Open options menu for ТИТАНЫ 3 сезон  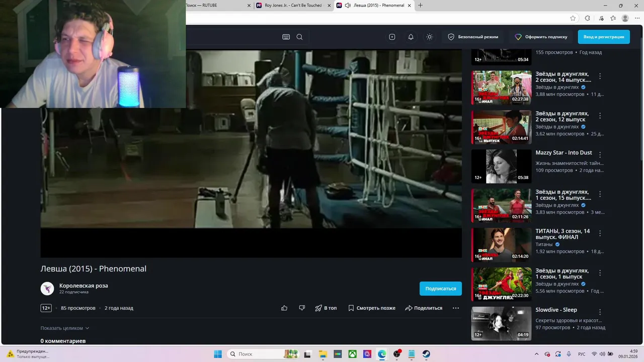click(600, 233)
